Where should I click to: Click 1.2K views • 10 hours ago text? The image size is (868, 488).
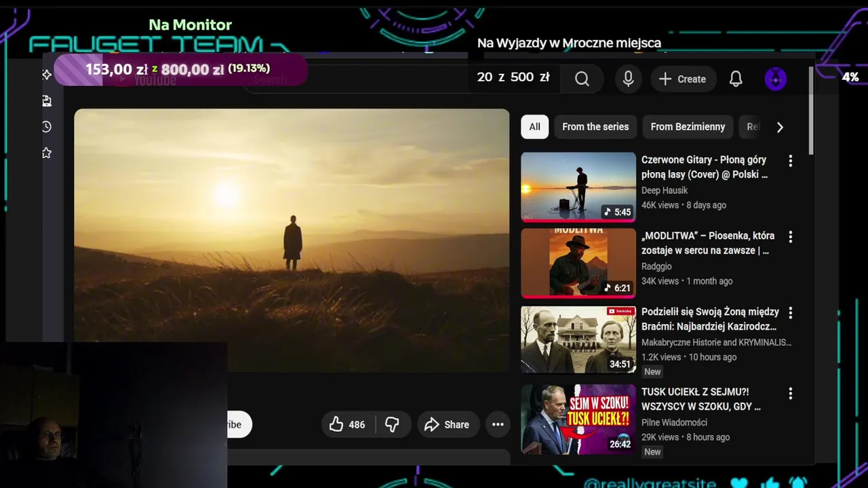point(689,357)
